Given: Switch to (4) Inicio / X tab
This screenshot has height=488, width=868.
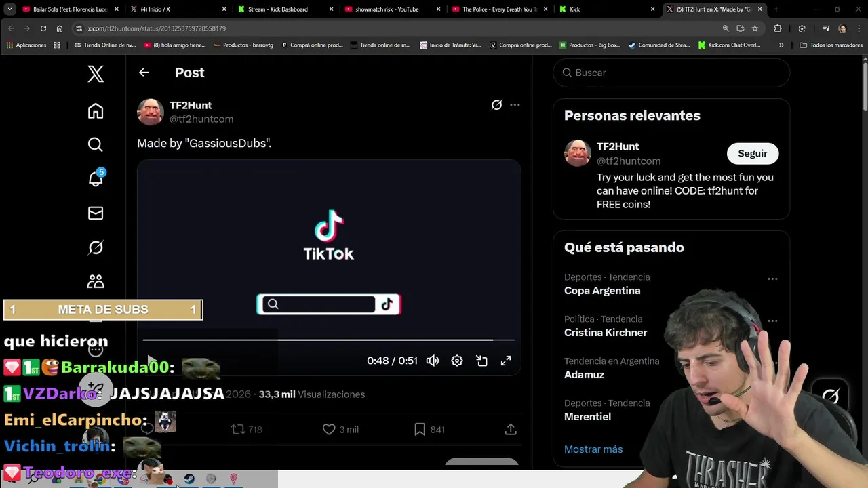Looking at the screenshot, I should pyautogui.click(x=178, y=9).
